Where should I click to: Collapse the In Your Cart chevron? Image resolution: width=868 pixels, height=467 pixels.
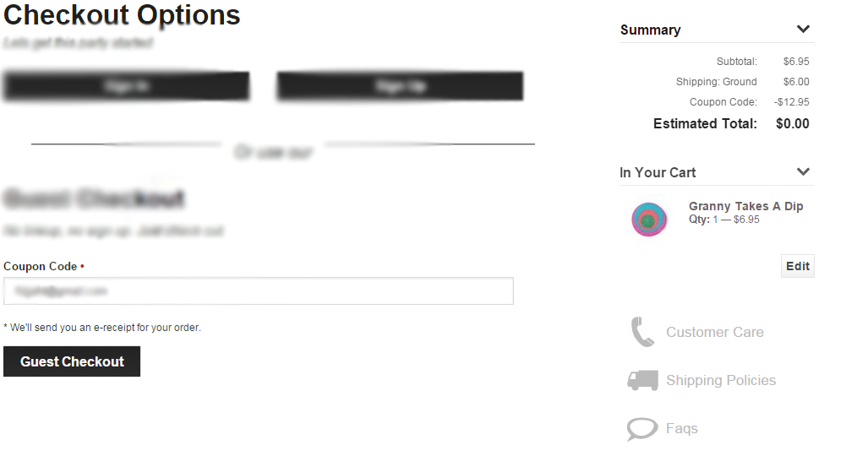pos(803,171)
